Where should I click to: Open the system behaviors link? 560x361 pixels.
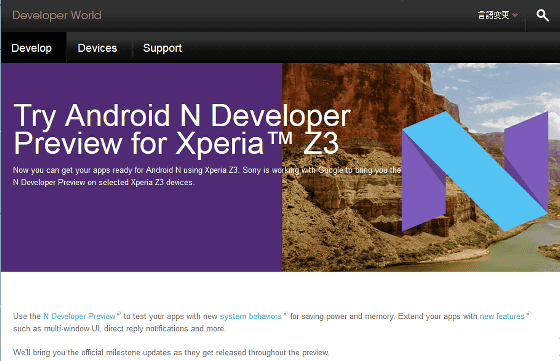(x=251, y=316)
